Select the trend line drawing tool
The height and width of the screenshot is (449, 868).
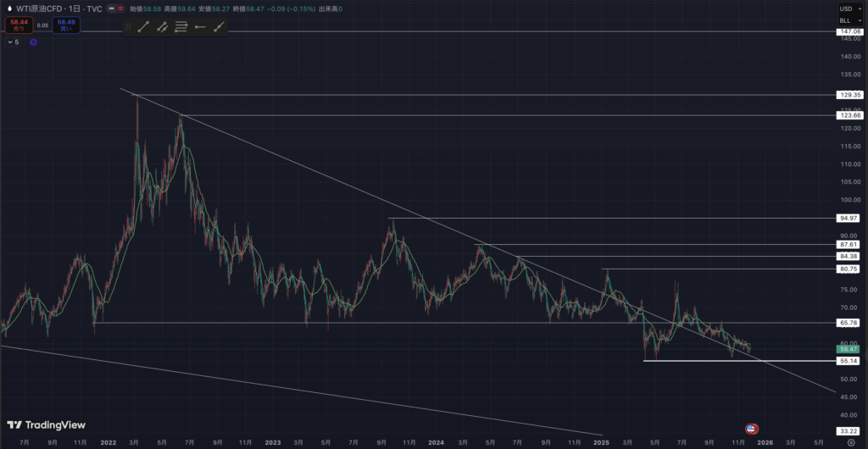click(x=143, y=27)
